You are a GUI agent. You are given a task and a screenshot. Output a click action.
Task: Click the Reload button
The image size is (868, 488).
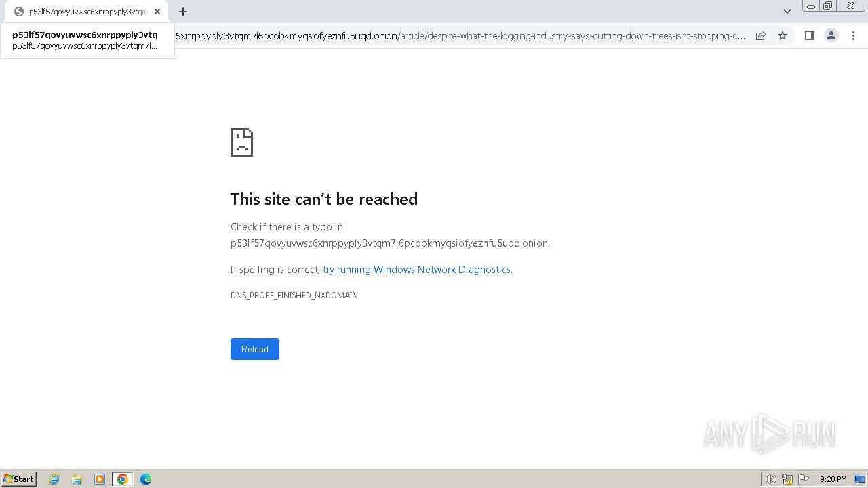coord(255,349)
